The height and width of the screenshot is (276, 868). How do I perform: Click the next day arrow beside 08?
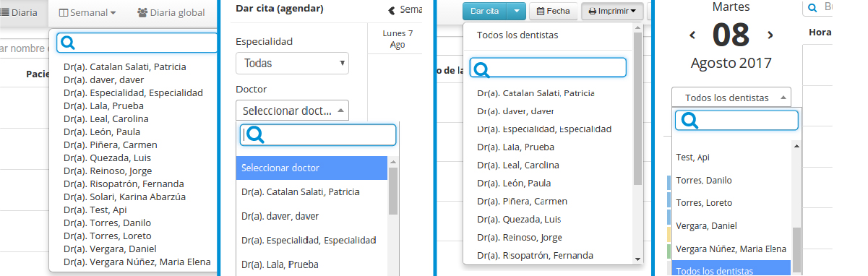pyautogui.click(x=770, y=35)
